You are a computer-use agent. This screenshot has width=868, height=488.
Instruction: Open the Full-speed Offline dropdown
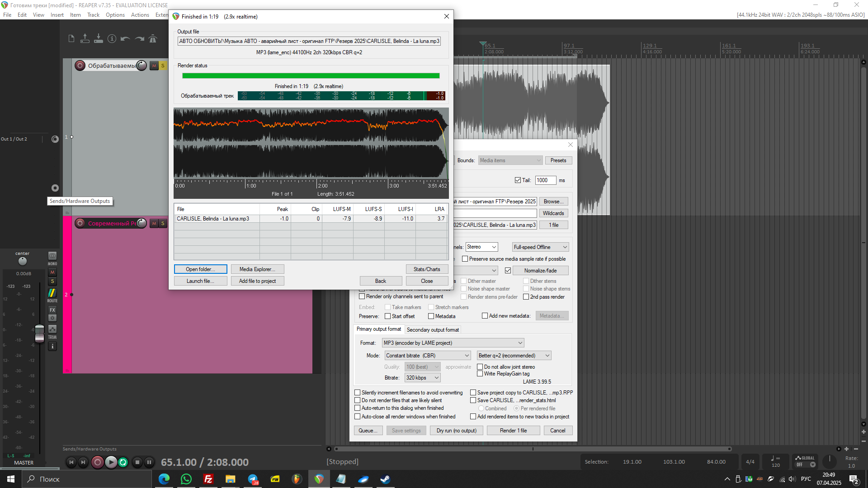coord(540,247)
